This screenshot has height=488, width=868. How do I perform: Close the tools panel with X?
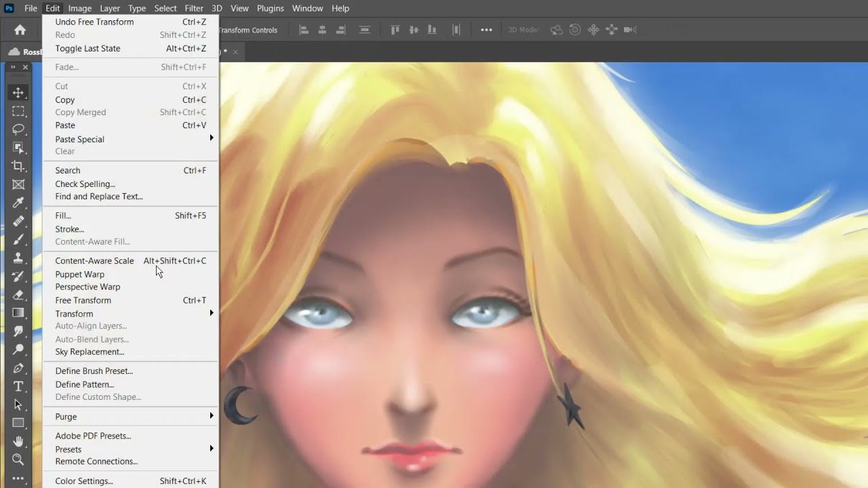tap(26, 67)
